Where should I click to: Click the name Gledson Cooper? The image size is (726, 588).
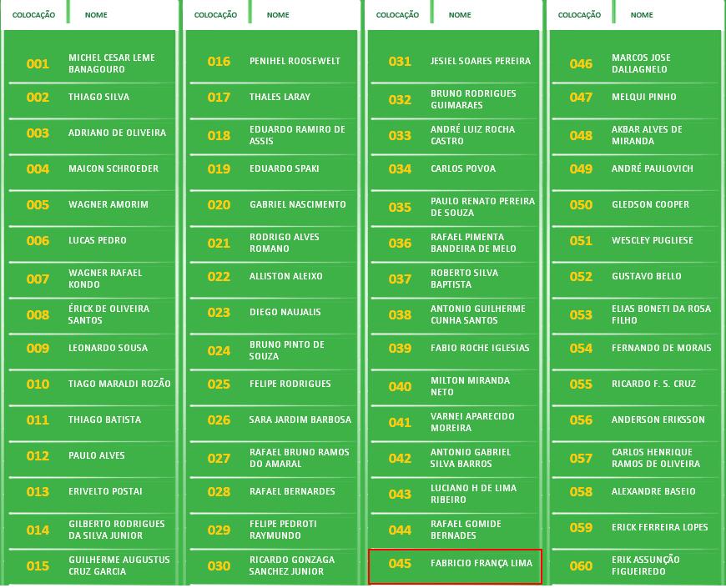tap(650, 204)
